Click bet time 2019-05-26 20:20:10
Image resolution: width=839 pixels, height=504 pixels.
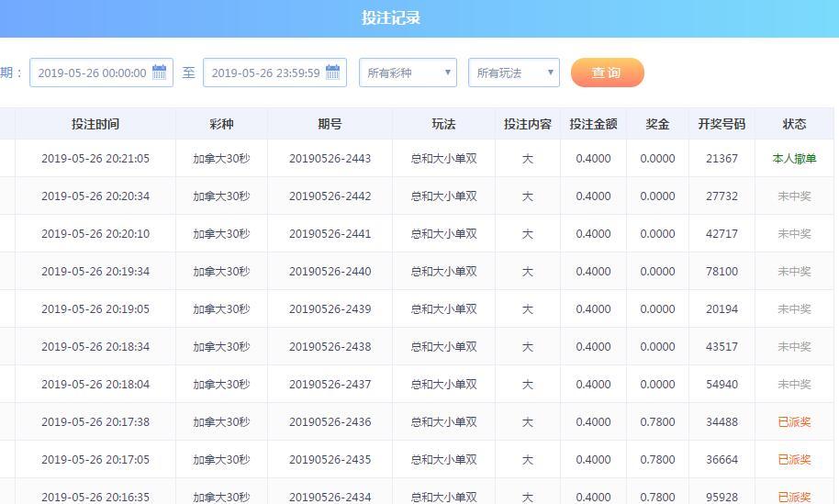[x=95, y=234]
